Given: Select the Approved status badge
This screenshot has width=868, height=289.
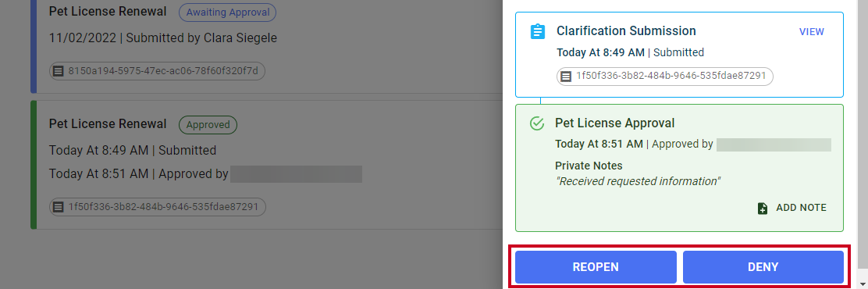Looking at the screenshot, I should point(208,124).
